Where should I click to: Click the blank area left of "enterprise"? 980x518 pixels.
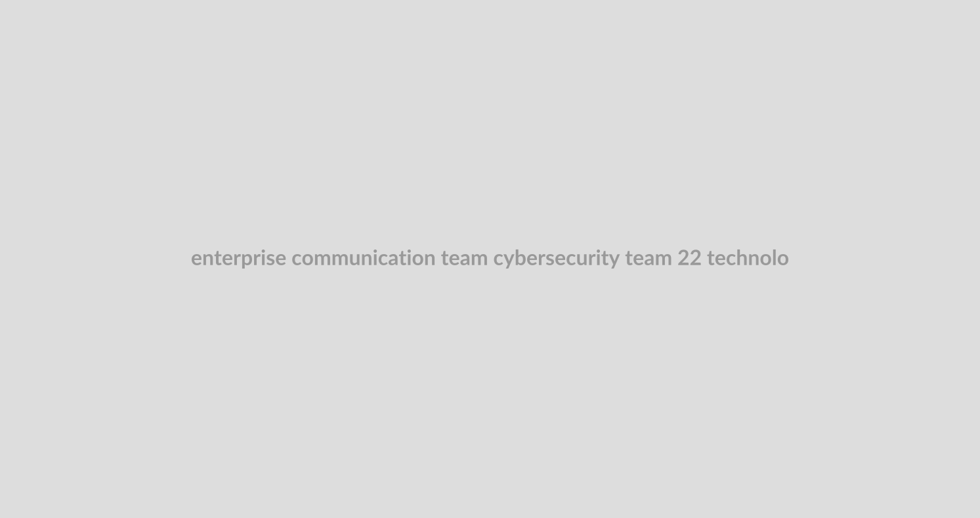tap(92, 258)
